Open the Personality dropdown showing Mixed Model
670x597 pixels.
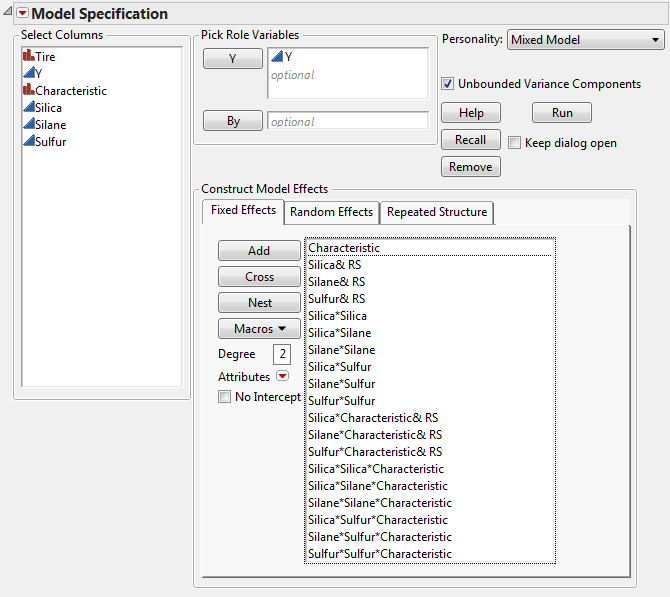click(585, 40)
